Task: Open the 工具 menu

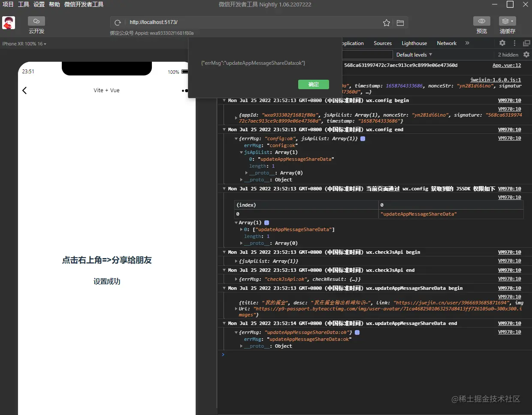Action: coord(24,4)
